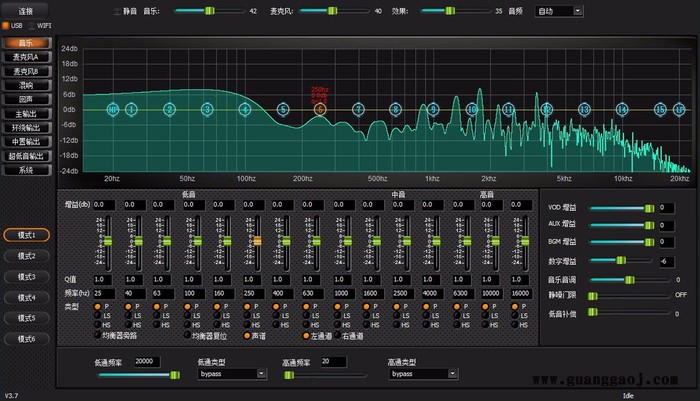
Task: Open the 超低音输出 subwoofer output tab
Action: tap(26, 156)
